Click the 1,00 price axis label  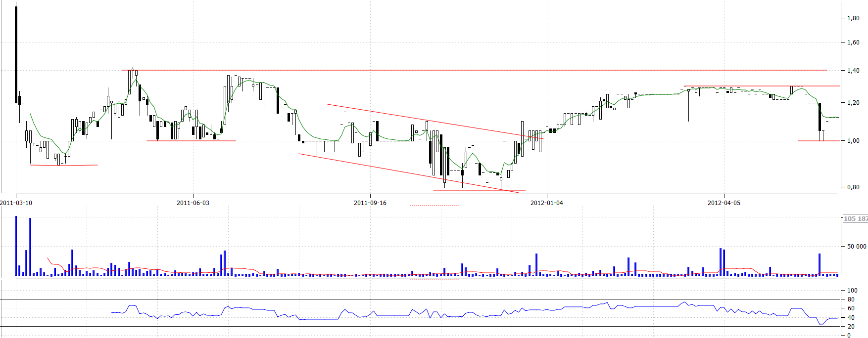coord(853,141)
